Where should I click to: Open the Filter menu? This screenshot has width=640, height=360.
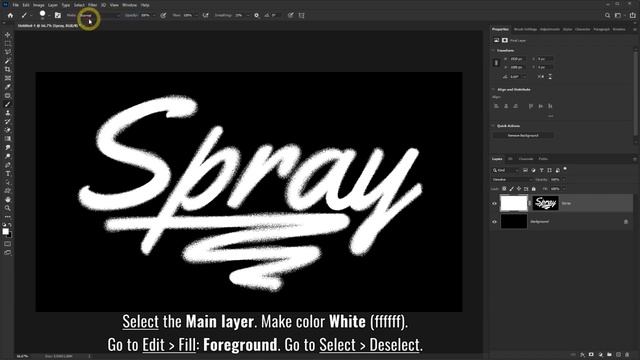[93, 5]
